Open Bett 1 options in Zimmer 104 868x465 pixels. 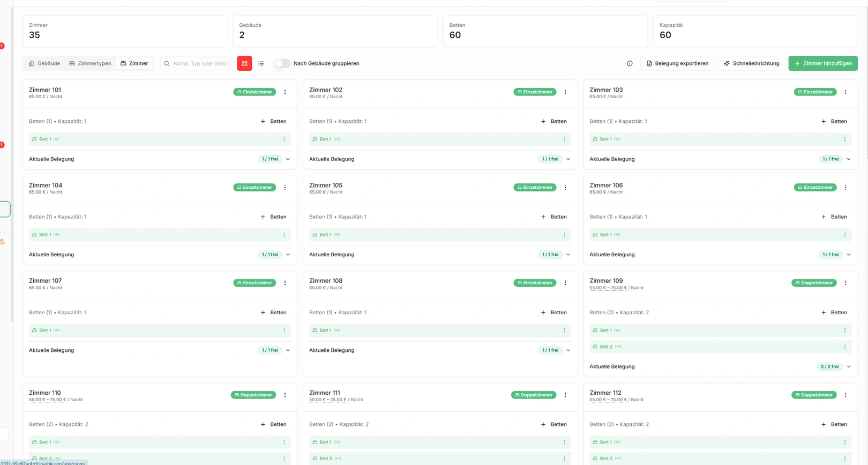click(x=284, y=235)
